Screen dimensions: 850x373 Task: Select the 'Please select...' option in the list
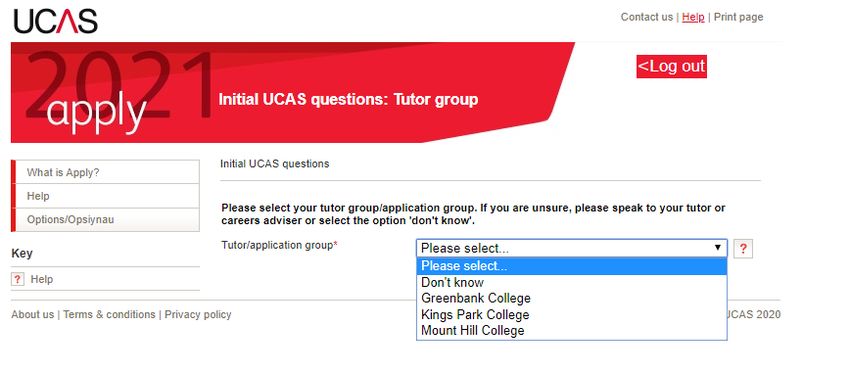[571, 266]
